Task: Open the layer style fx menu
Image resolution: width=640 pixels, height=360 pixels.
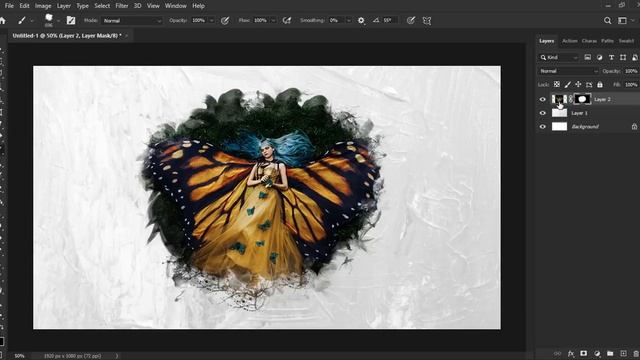Action: click(x=571, y=353)
